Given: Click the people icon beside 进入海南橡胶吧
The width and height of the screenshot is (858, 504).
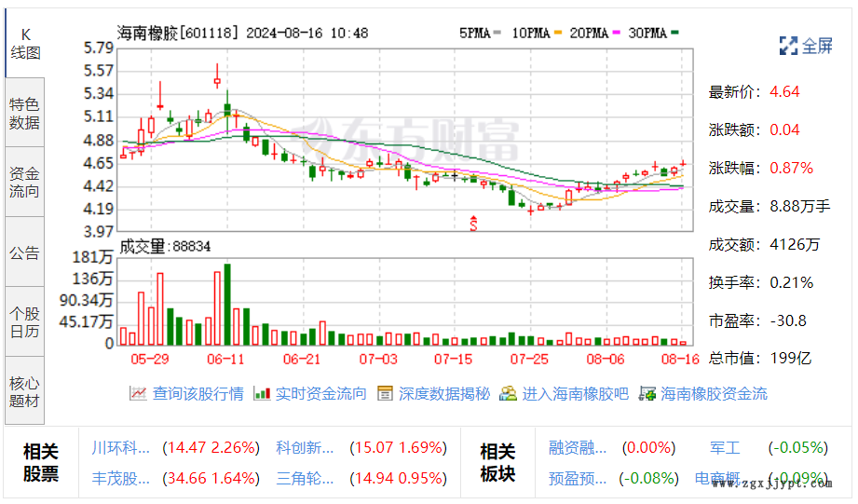Looking at the screenshot, I should click(508, 393).
